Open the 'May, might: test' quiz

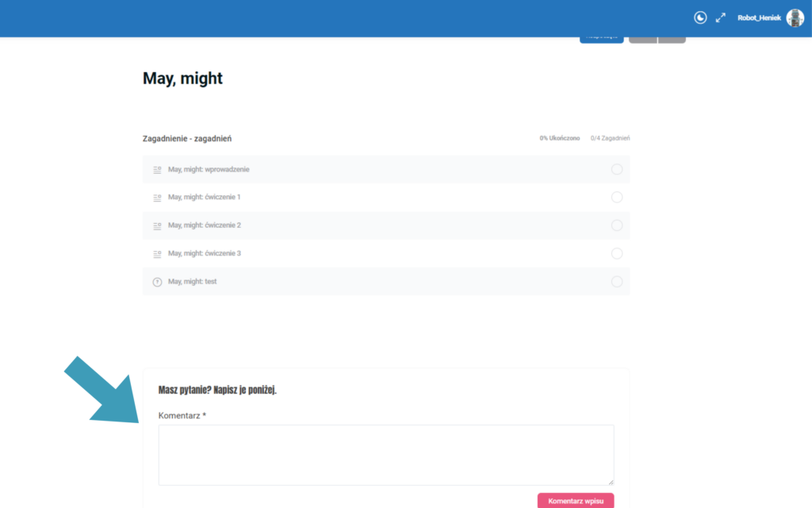[193, 282]
